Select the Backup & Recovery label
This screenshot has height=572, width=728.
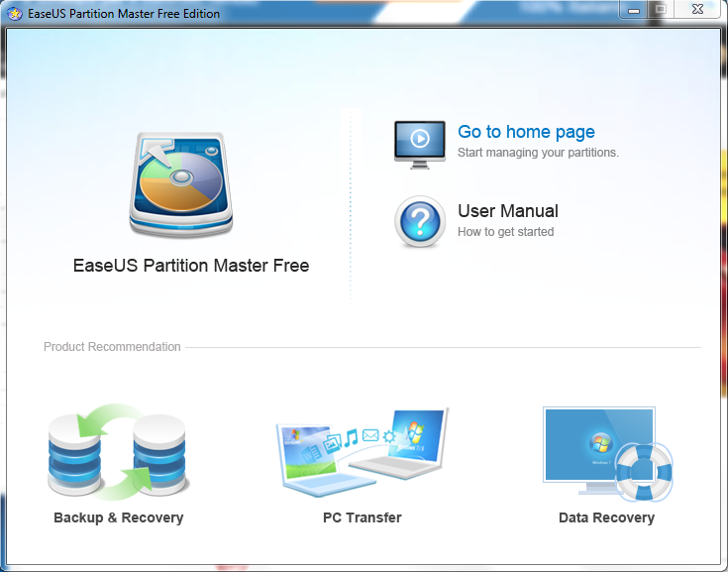(x=119, y=517)
